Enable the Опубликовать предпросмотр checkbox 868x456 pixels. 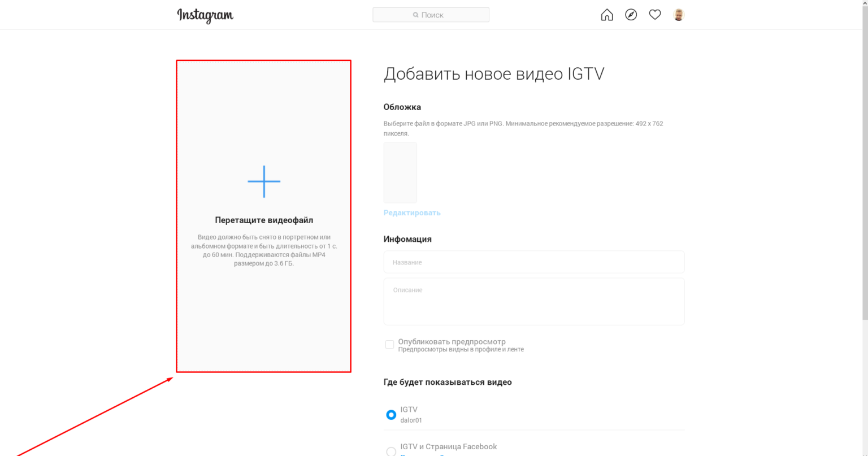tap(389, 344)
